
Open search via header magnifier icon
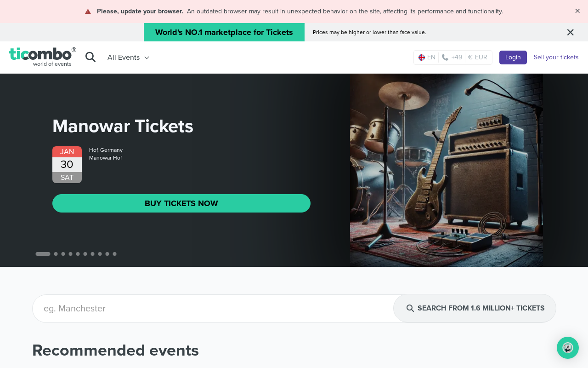pos(90,57)
